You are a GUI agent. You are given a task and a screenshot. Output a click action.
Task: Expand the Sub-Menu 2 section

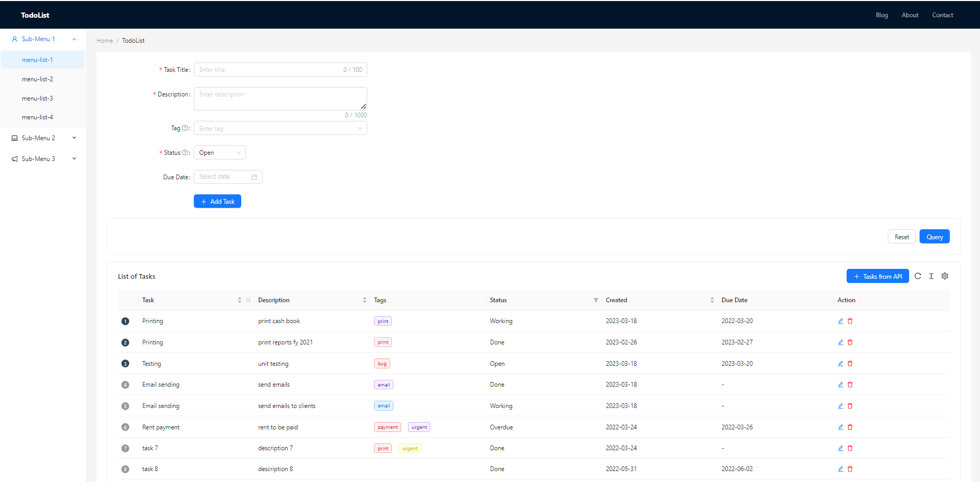[74, 138]
